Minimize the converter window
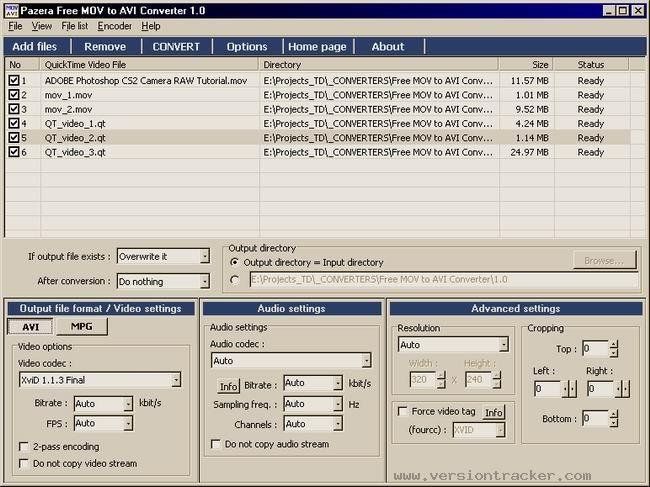Image resolution: width=650 pixels, height=487 pixels. click(609, 10)
